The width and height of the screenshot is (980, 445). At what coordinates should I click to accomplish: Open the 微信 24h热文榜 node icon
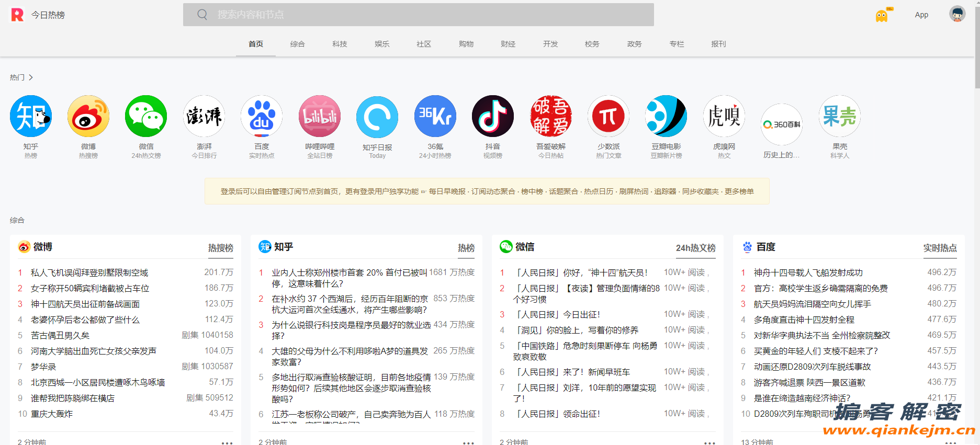tap(146, 116)
